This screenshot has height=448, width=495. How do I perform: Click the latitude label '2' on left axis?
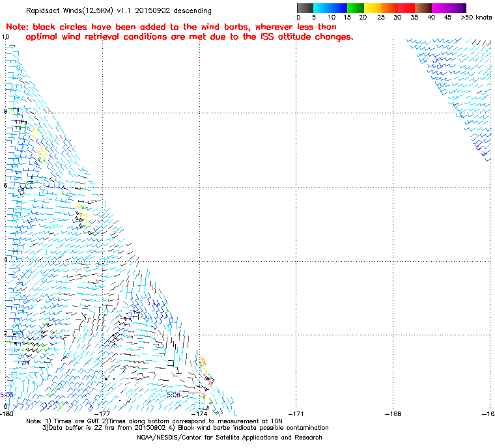tap(5, 333)
